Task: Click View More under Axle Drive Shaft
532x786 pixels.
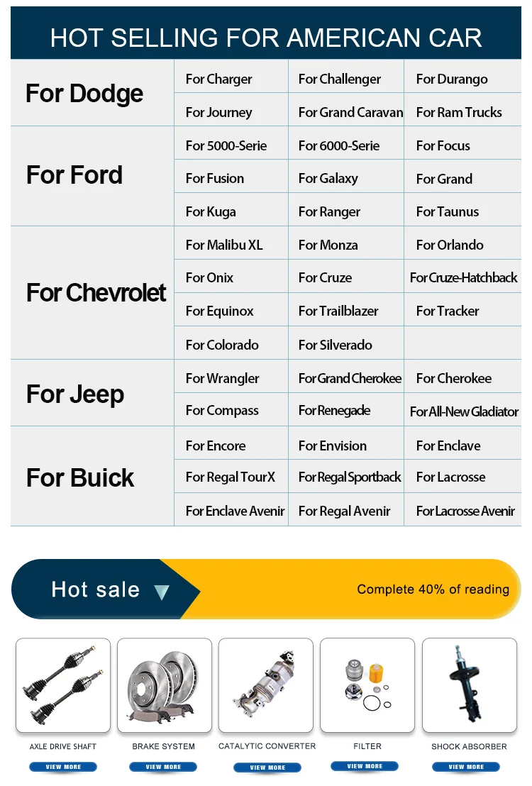Action: pos(63,767)
